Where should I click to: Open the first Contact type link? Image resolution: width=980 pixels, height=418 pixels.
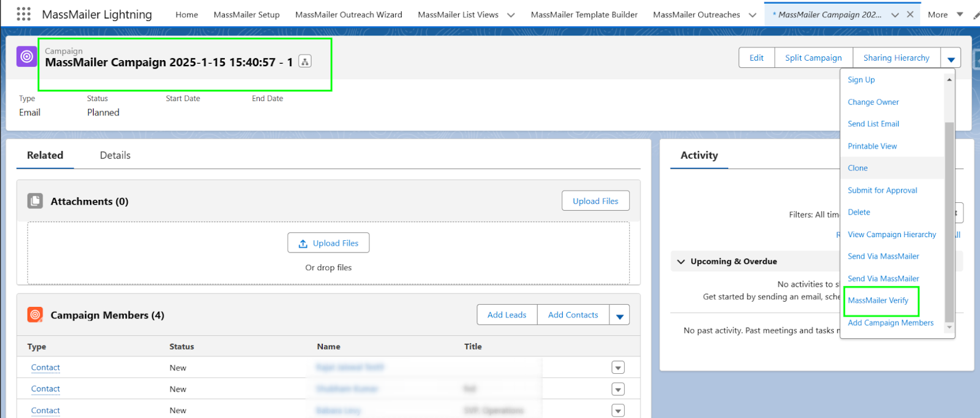[x=45, y=368]
